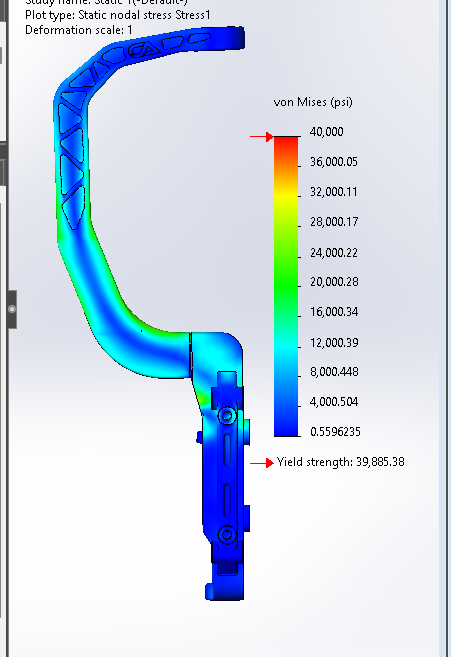Click the upper caliper bolt on the model
This screenshot has width=451, height=657.
(x=227, y=416)
